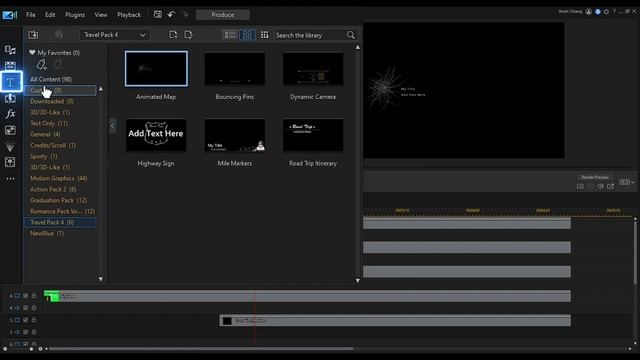Viewport: 640px width, 360px height.
Task: Lock video track 5
Action: [34, 320]
